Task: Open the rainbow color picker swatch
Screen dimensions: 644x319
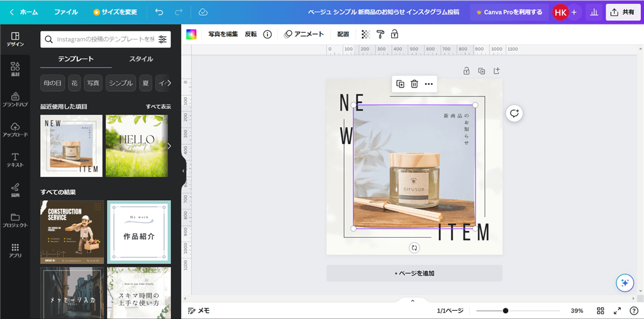Action: coord(191,34)
